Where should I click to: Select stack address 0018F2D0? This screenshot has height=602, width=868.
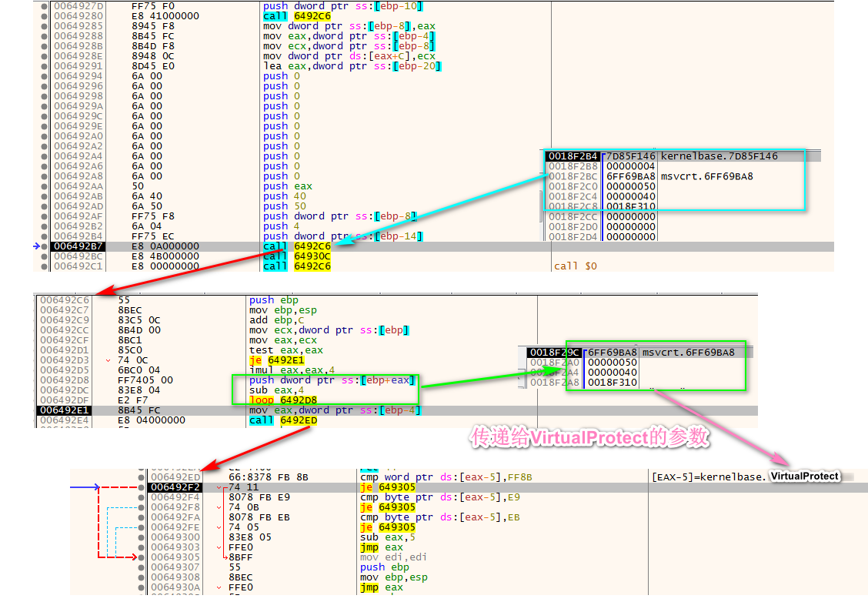[x=573, y=226]
